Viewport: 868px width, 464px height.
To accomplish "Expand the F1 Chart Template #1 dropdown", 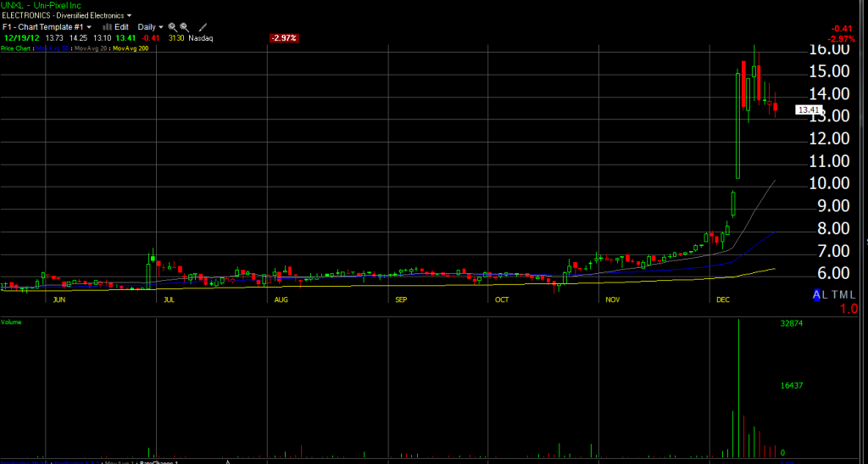I will pyautogui.click(x=47, y=27).
